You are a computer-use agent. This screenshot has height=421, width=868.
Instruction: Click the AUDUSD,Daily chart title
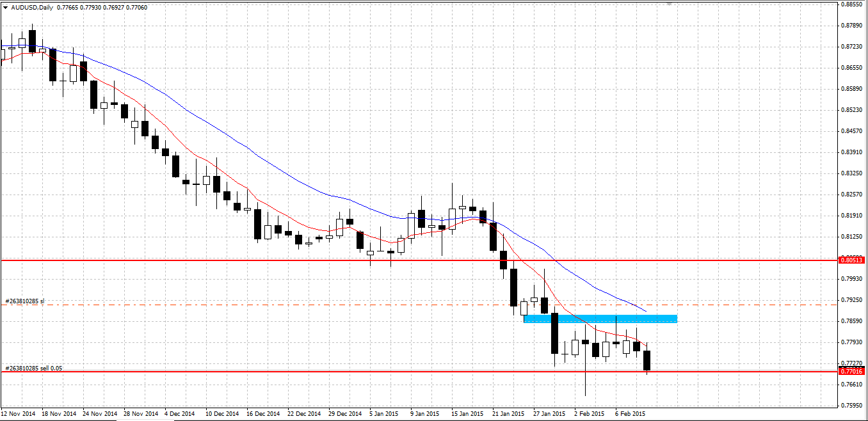(32, 8)
